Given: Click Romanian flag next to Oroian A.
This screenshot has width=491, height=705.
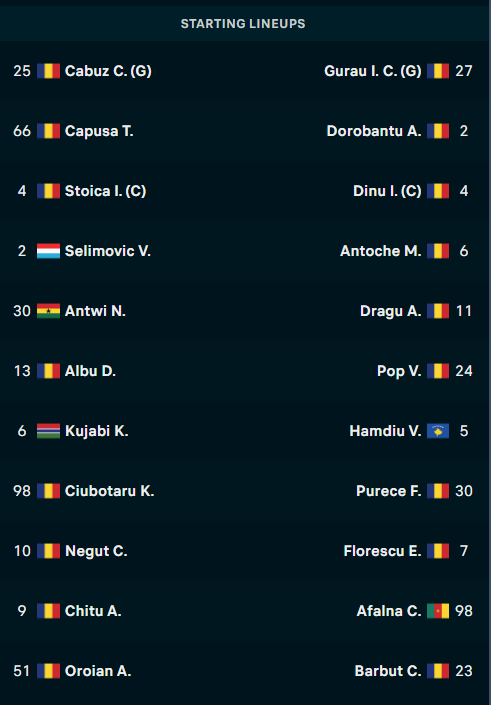Looking at the screenshot, I should point(48,671).
